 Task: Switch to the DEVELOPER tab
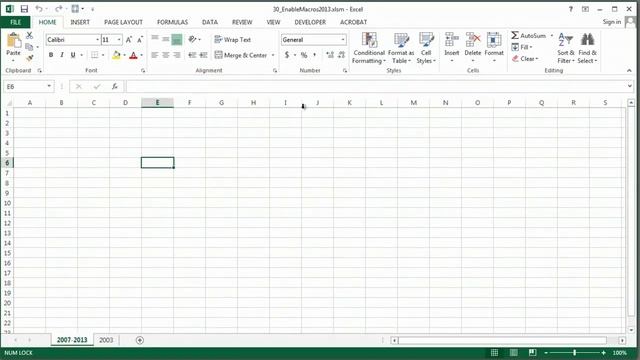(x=310, y=22)
